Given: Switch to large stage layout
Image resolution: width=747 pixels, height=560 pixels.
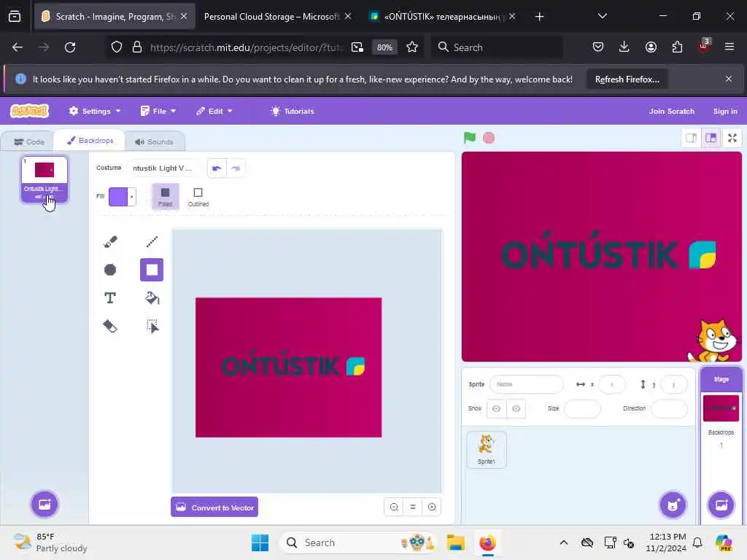Looking at the screenshot, I should point(711,138).
